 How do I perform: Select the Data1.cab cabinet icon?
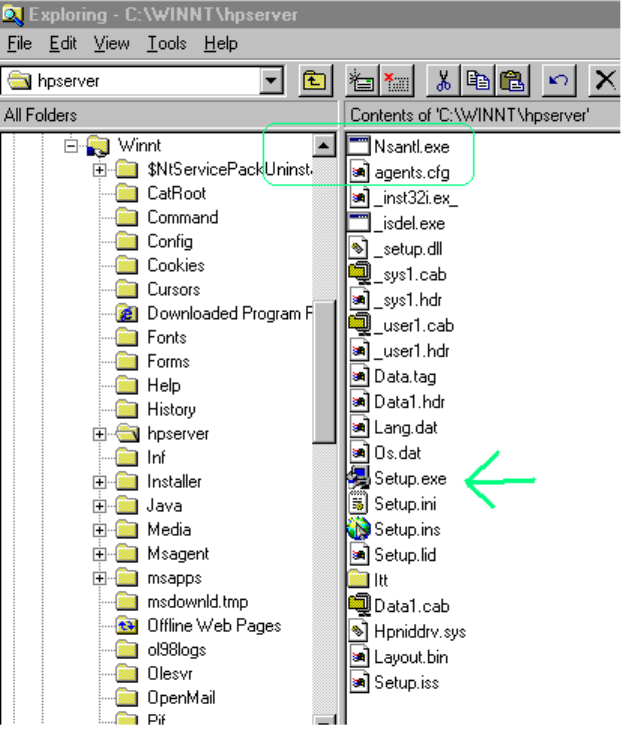359,607
